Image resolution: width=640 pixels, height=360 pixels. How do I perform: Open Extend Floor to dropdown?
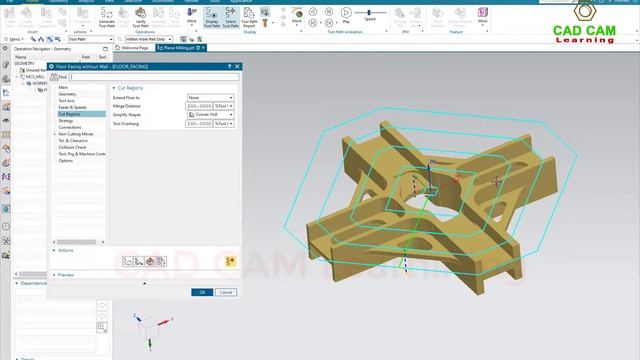click(211, 98)
